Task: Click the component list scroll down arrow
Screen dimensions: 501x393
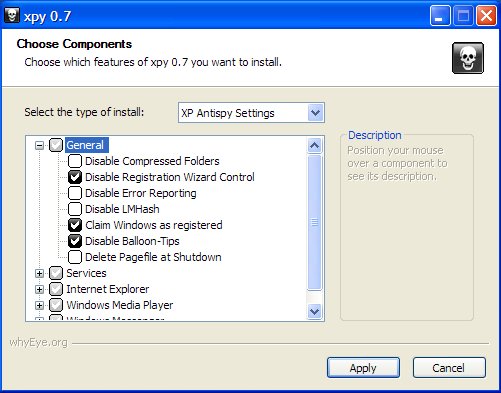Action: (315, 311)
